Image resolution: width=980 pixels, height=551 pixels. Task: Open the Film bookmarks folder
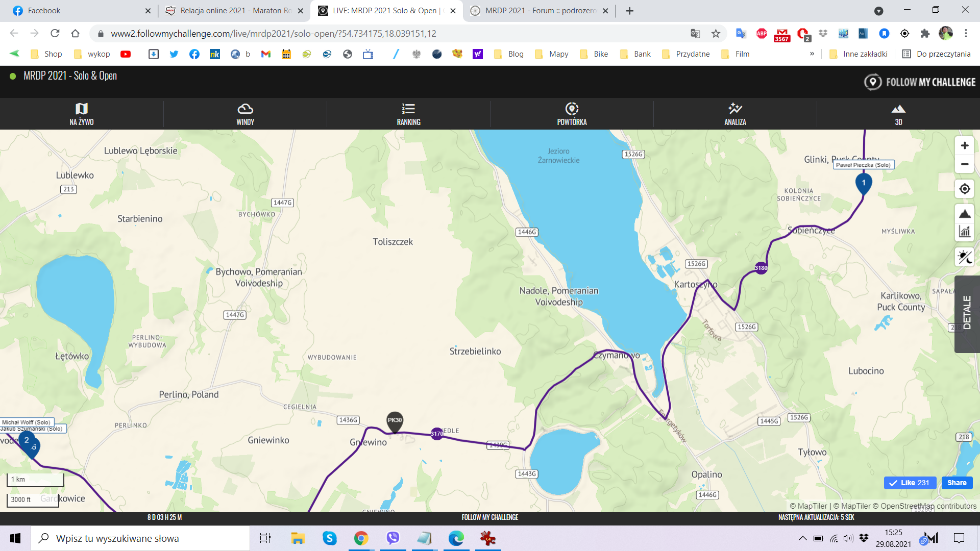pyautogui.click(x=736, y=54)
